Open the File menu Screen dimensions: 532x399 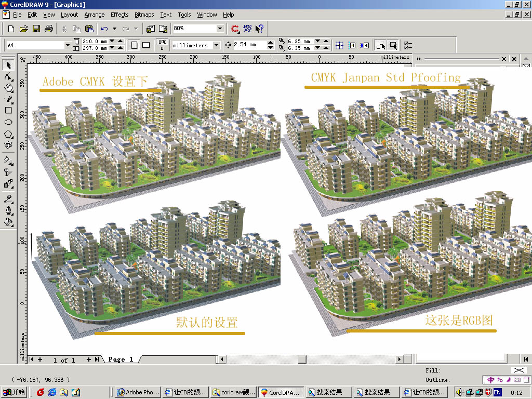tap(17, 15)
